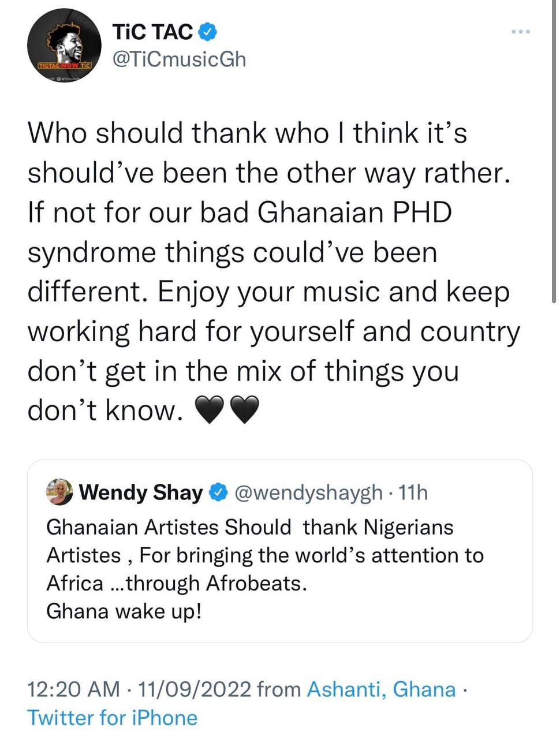
Task: Click the scrollbar thumb on right edge
Action: click(555, 150)
